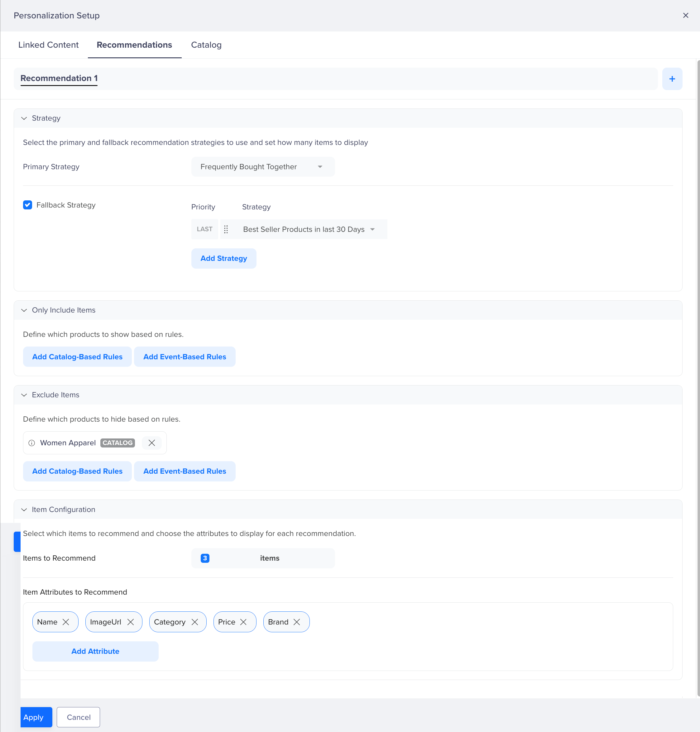Click the Add Attribute button
The width and height of the screenshot is (700, 732).
click(95, 651)
